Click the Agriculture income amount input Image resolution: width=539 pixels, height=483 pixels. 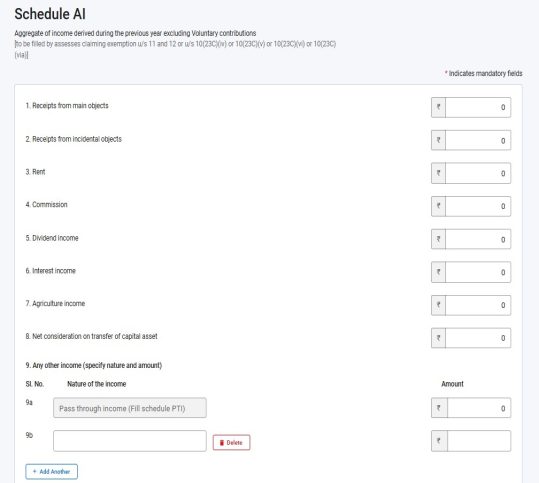tap(478, 305)
